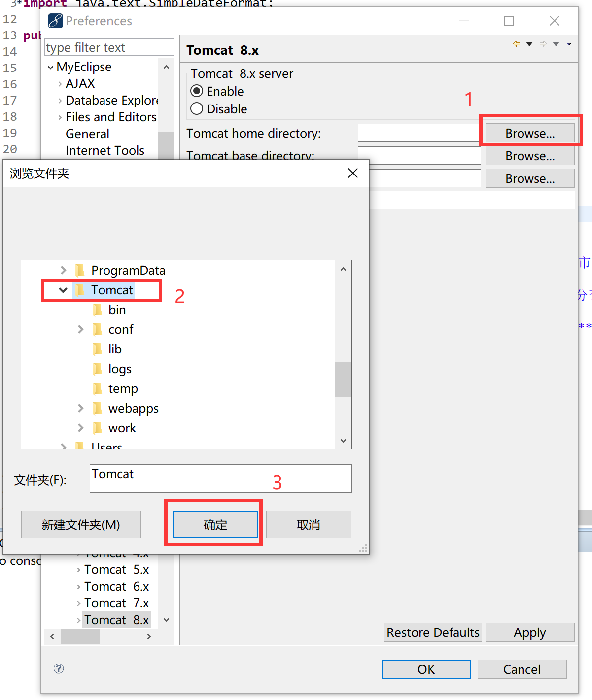Select the Enable radio button
Image resolution: width=592 pixels, height=700 pixels.
(197, 91)
